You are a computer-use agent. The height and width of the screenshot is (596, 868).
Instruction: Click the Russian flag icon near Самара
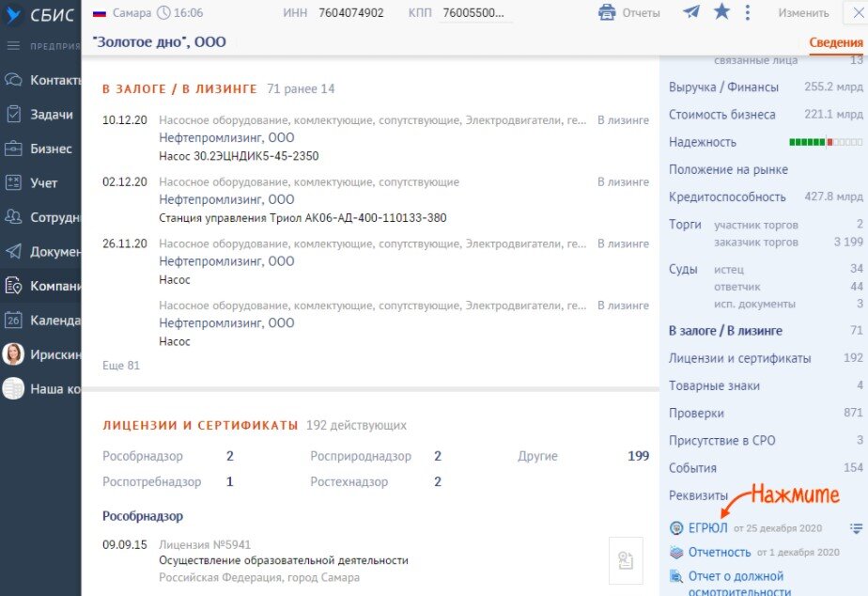tap(100, 13)
